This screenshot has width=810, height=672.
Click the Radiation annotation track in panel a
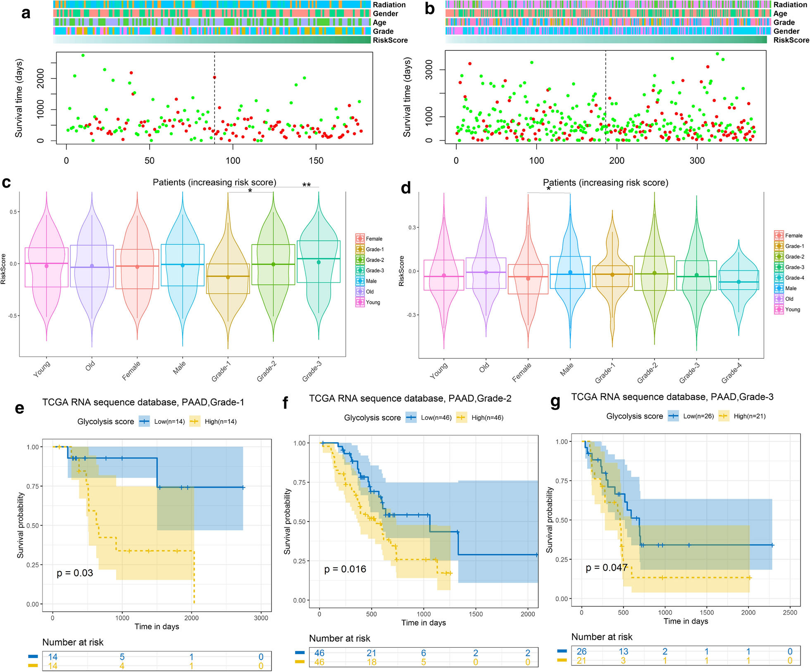(x=212, y=5)
